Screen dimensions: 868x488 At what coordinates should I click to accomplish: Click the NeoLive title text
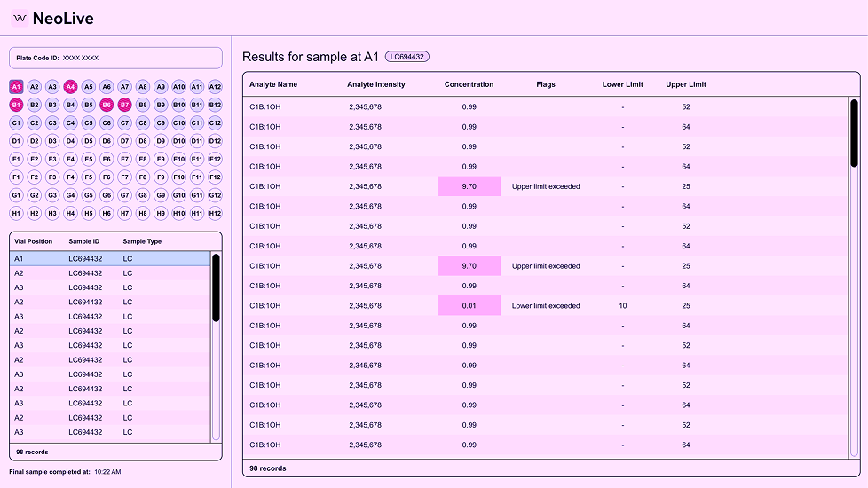63,19
